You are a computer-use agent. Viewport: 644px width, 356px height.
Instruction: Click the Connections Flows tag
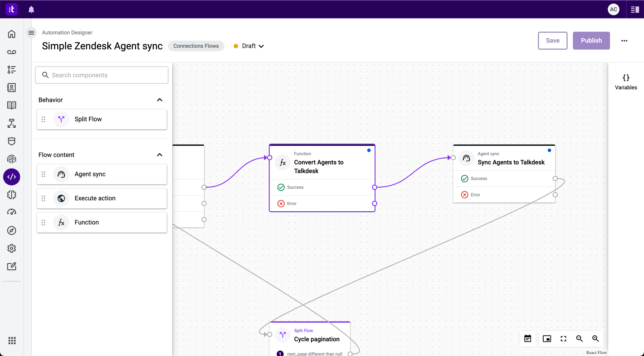(x=196, y=46)
